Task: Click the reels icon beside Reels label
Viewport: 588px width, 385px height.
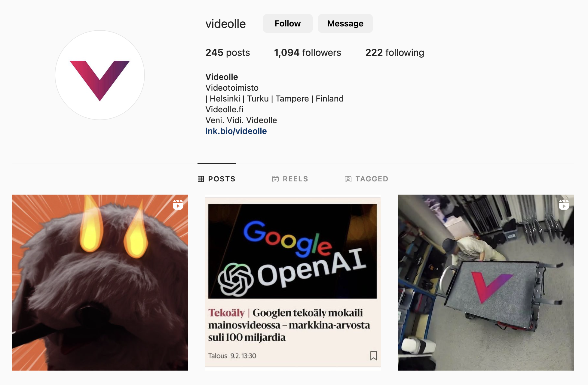Action: tap(275, 179)
